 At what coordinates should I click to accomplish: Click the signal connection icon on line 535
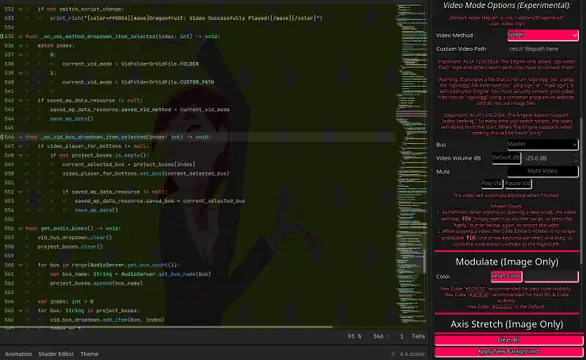point(1,37)
